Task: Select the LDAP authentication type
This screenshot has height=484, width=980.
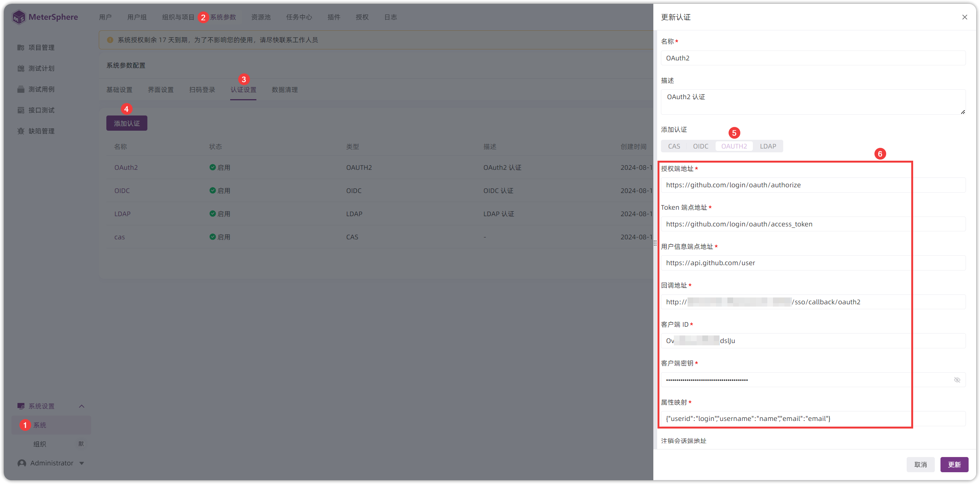Action: point(768,147)
